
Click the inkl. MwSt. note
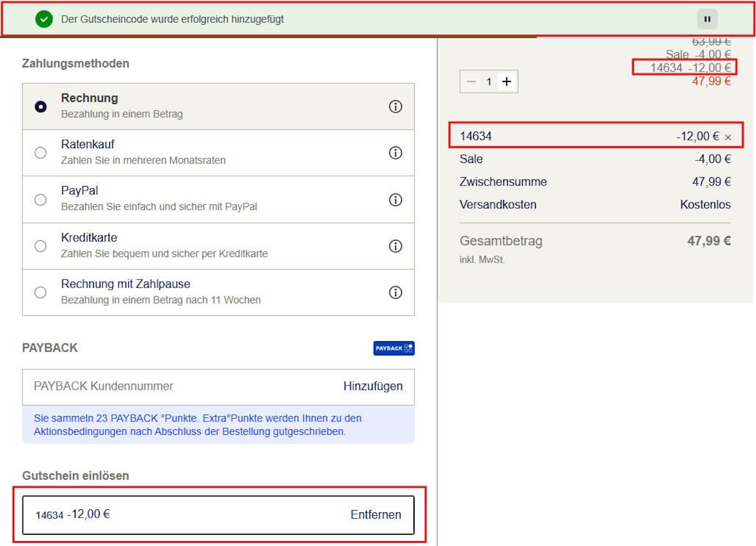pyautogui.click(x=482, y=260)
